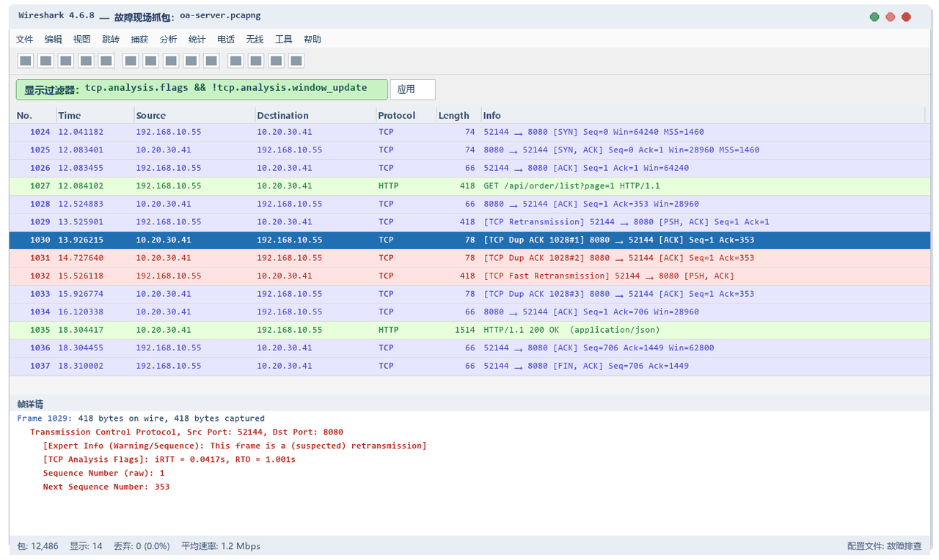Click the HTTP protocol cell of packet 1027
Image resolution: width=939 pixels, height=560 pixels.
(388, 186)
